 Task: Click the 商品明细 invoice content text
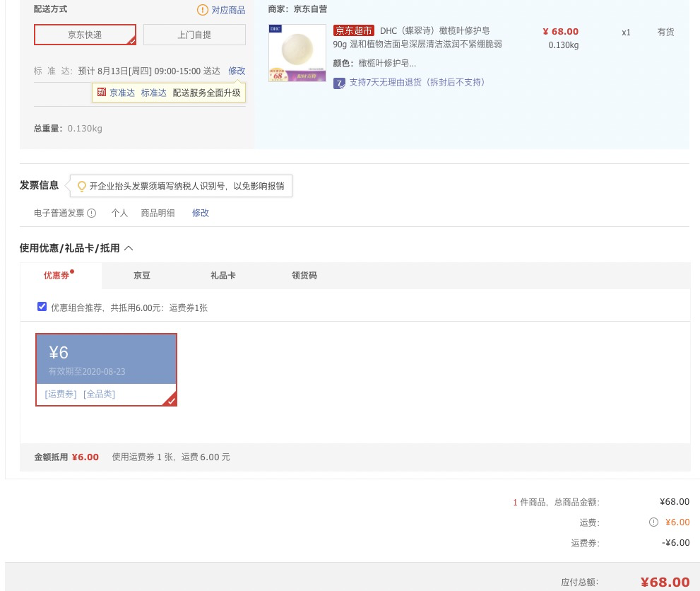(158, 213)
